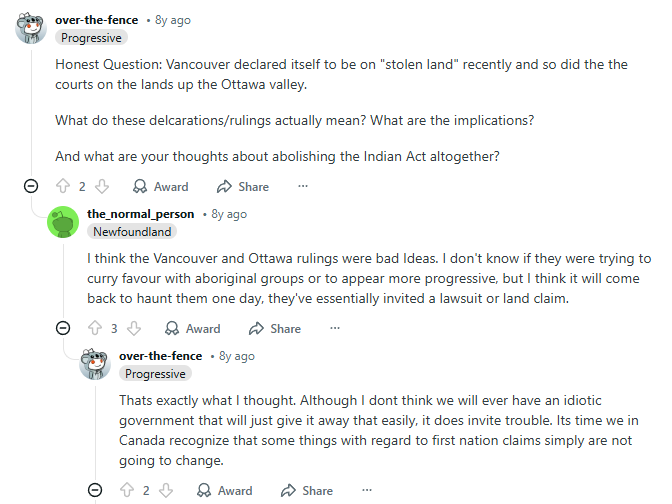Image resolution: width=672 pixels, height=504 pixels.
Task: Award the top-level over-the-fence comment
Action: pos(160,186)
